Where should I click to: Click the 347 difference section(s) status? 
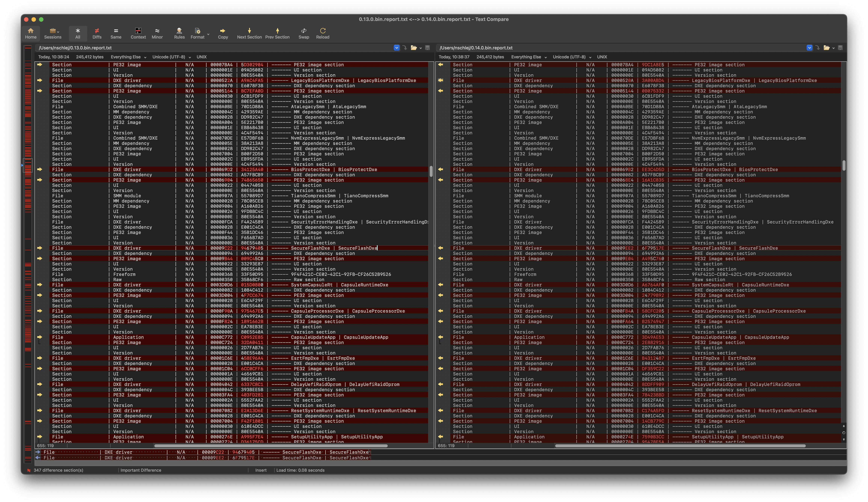tap(59, 470)
